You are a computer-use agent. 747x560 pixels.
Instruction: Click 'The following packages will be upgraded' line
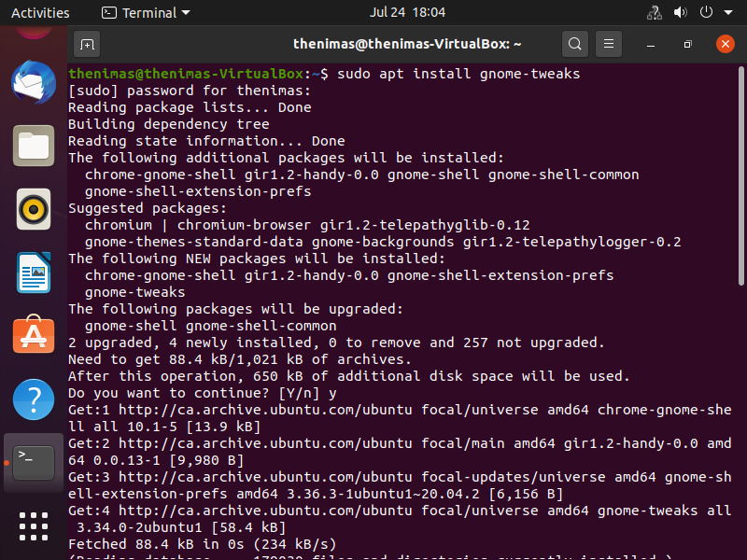(236, 309)
